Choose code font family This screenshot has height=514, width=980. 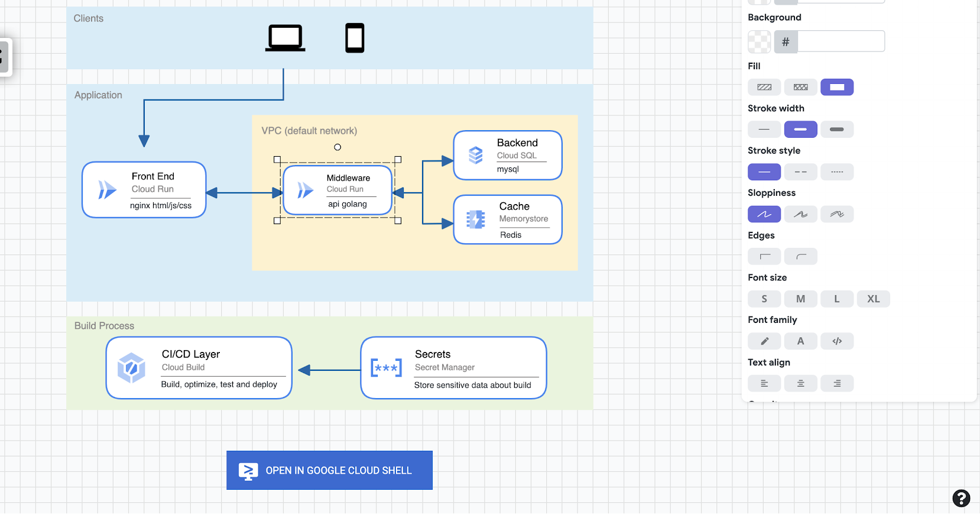[x=837, y=341]
